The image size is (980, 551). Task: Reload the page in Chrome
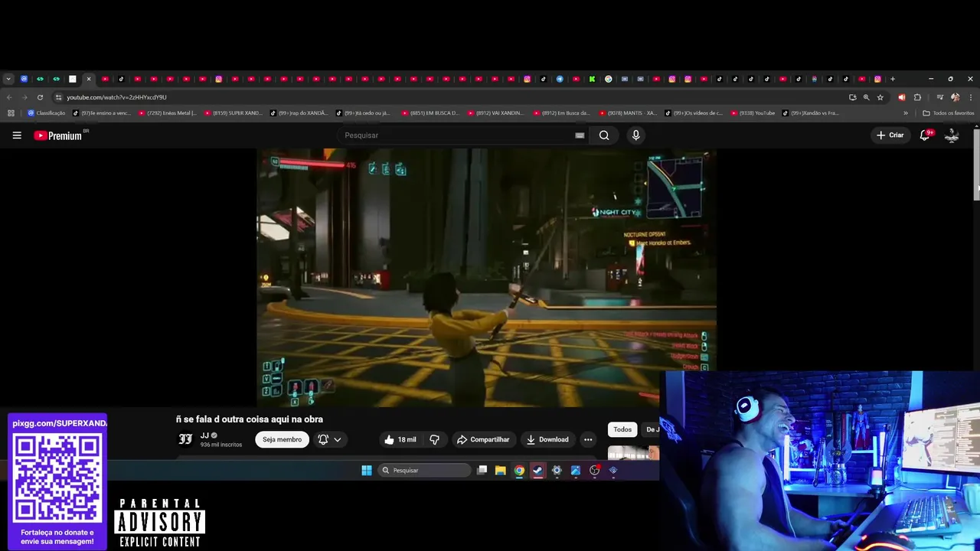40,97
